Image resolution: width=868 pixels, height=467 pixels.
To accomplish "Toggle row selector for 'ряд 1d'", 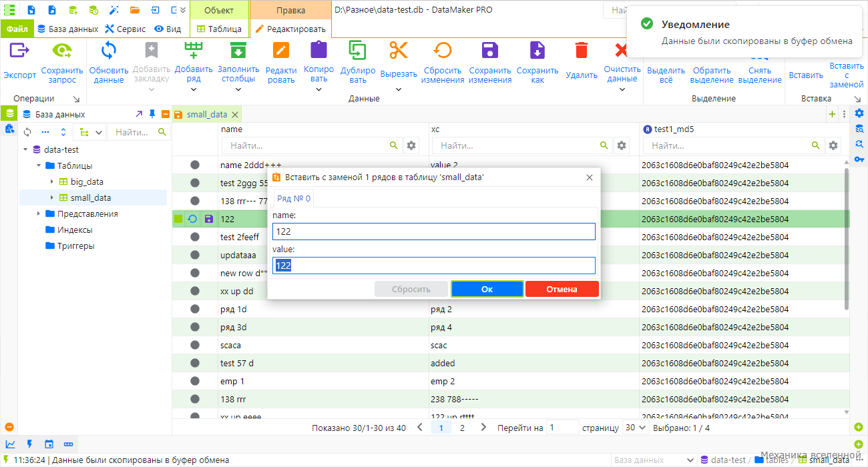I will click(x=195, y=309).
